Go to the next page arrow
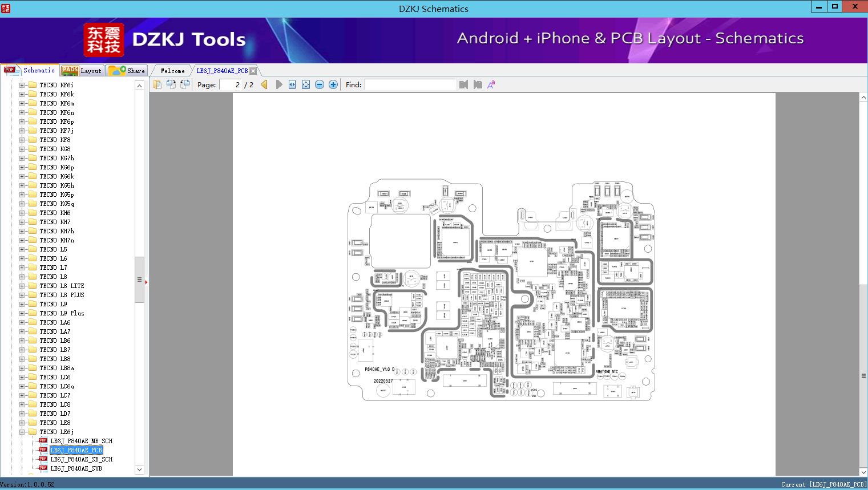The width and height of the screenshot is (868, 490). click(x=278, y=84)
